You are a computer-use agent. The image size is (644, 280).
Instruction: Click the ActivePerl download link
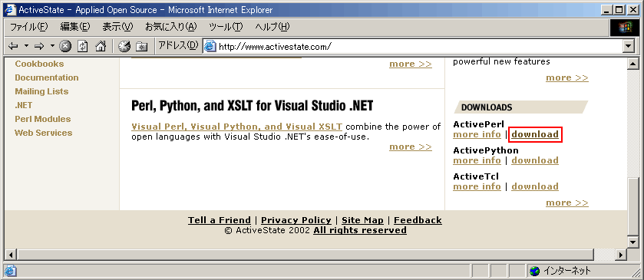coord(535,134)
